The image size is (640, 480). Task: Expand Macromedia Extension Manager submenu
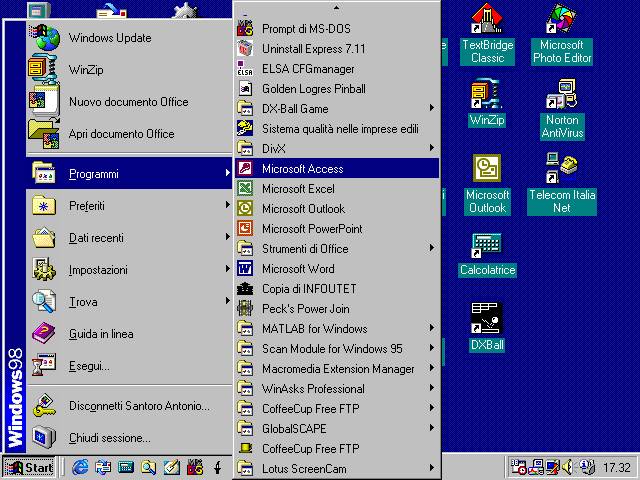[337, 369]
